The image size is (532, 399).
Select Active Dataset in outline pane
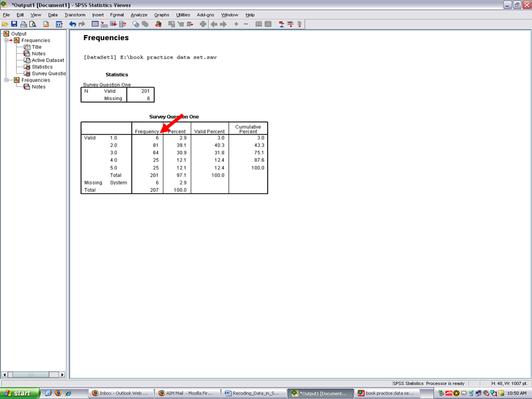tap(48, 60)
